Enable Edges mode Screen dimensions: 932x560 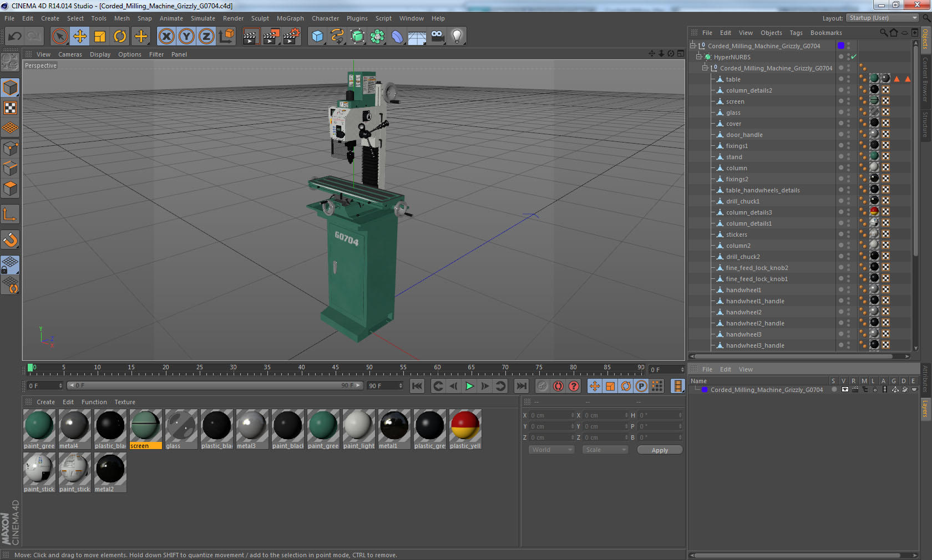click(11, 168)
